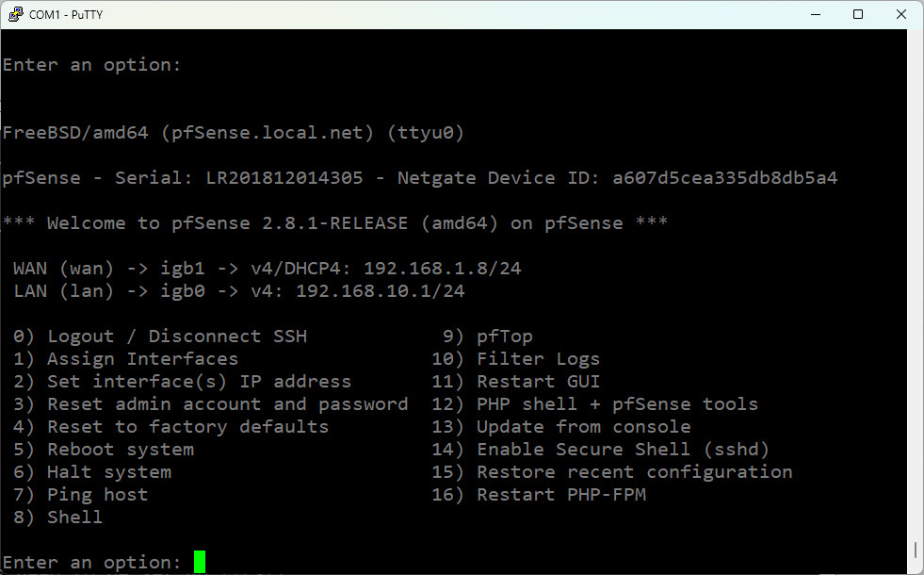Click the Halt system option text
The height and width of the screenshot is (575, 924).
pyautogui.click(x=108, y=472)
